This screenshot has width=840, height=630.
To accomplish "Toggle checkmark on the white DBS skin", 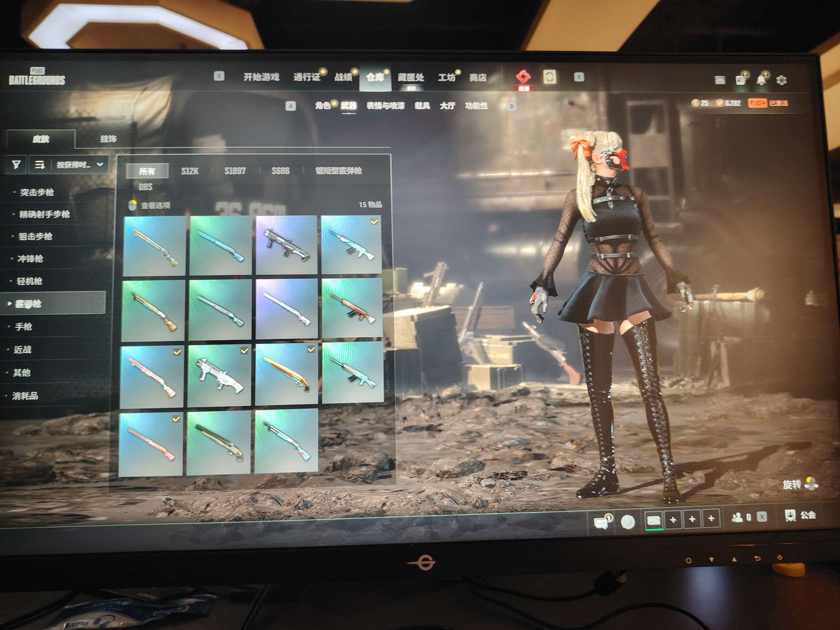I will tap(244, 351).
